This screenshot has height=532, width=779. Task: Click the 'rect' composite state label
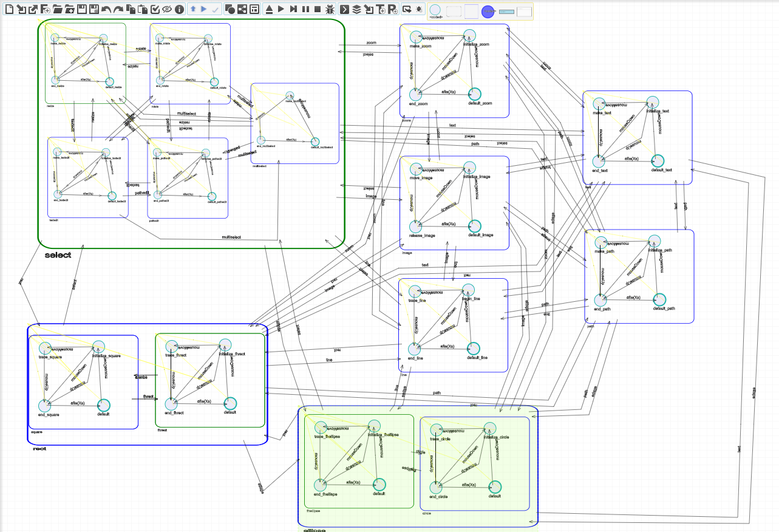tap(39, 449)
